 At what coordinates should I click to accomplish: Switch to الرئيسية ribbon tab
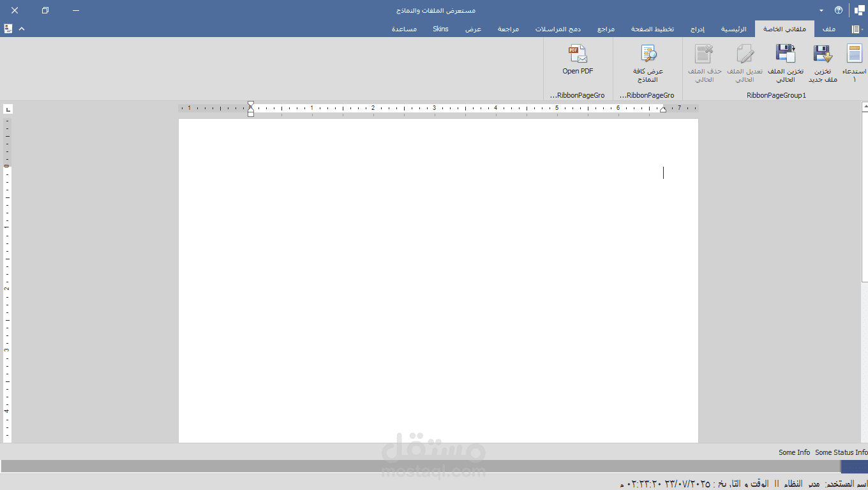733,29
